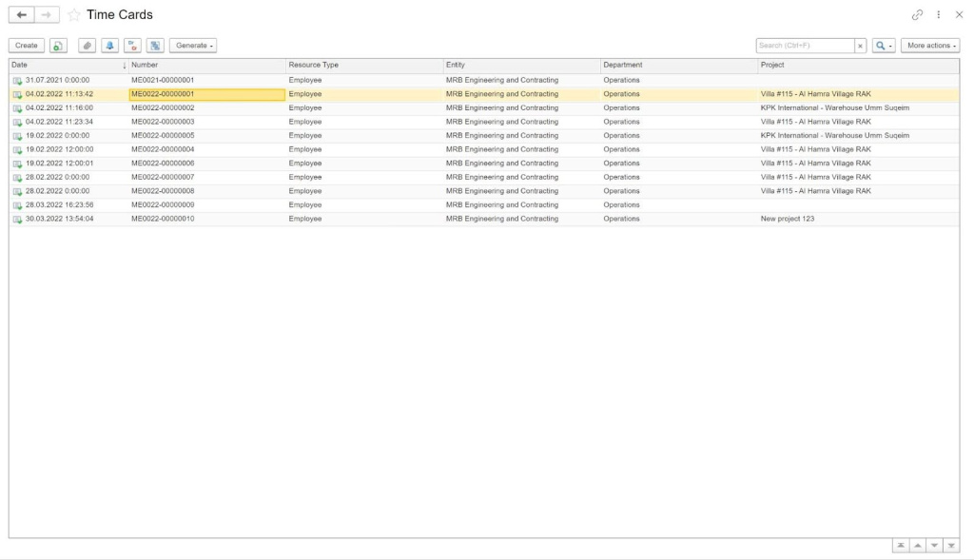Open the Generate dropdown

(193, 46)
